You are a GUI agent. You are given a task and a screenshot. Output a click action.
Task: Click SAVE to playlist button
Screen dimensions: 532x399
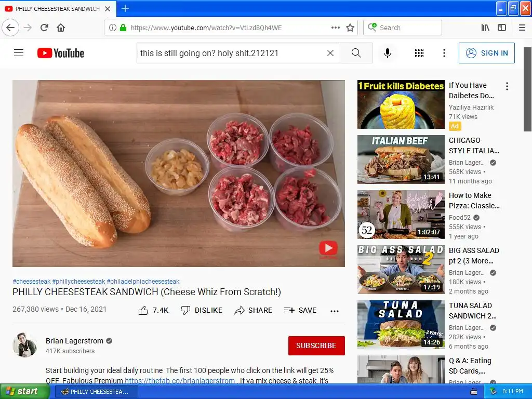(x=300, y=310)
